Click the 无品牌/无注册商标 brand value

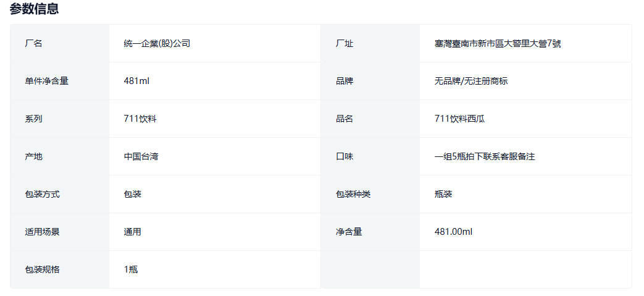[x=471, y=81]
